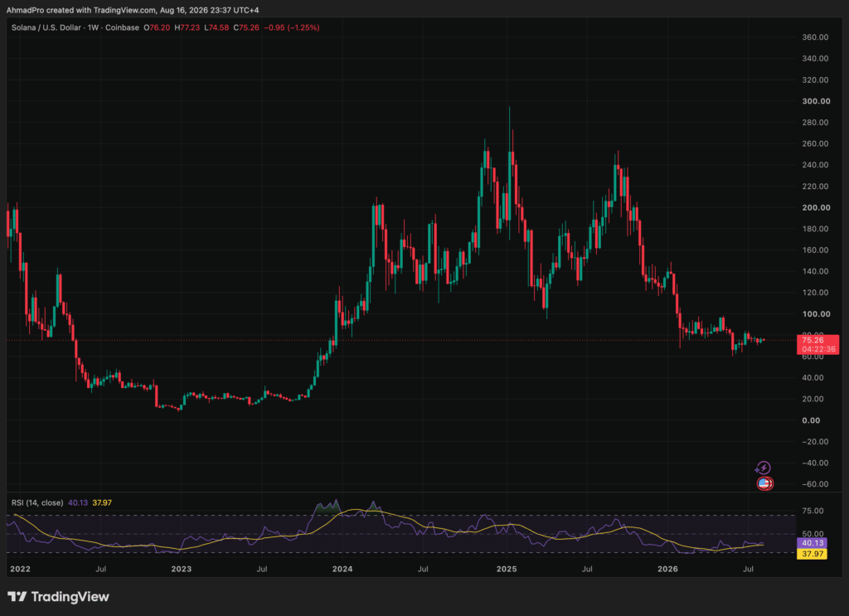Click the 2023 label on time axis
849x616 pixels.
pos(182,569)
